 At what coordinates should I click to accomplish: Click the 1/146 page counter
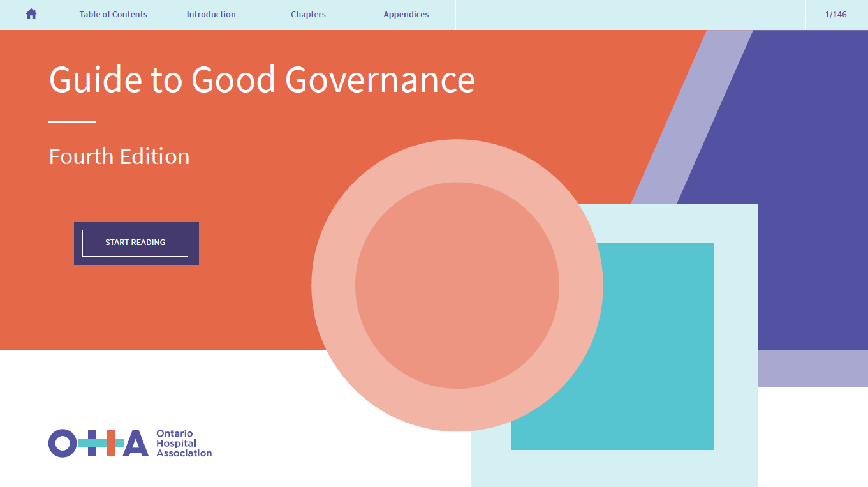tap(835, 14)
